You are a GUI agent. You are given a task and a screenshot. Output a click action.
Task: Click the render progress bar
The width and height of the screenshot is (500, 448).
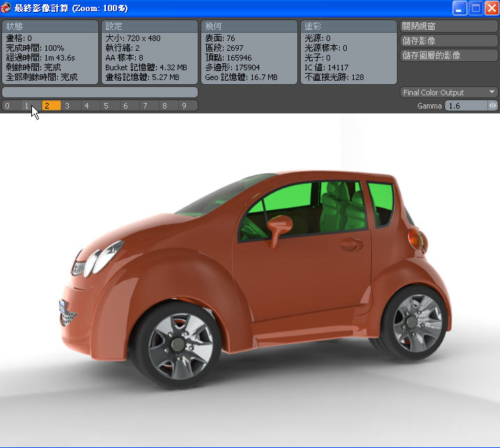[100, 93]
